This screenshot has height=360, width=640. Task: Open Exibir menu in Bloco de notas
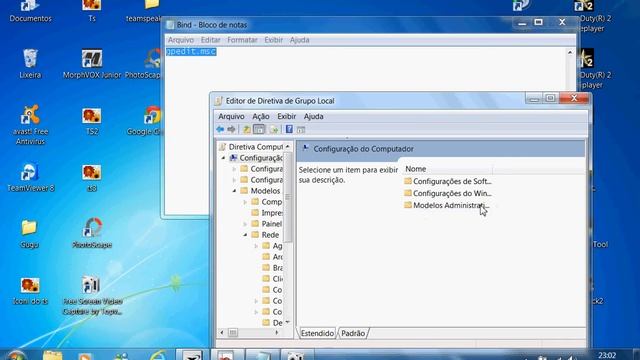[273, 40]
